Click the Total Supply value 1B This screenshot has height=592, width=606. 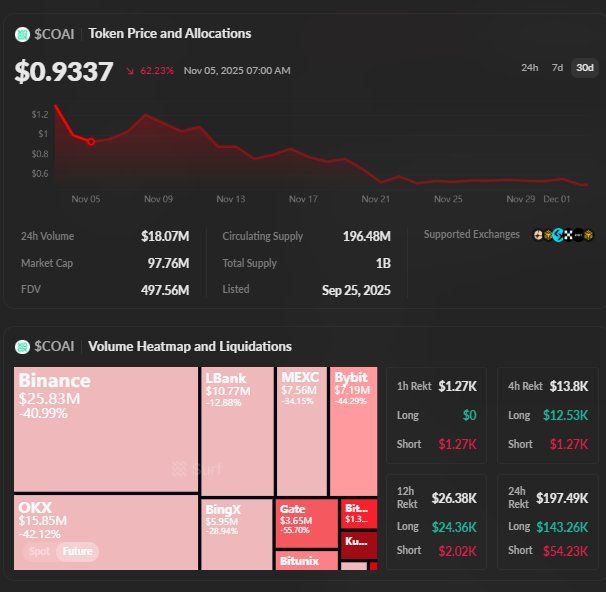[x=383, y=263]
